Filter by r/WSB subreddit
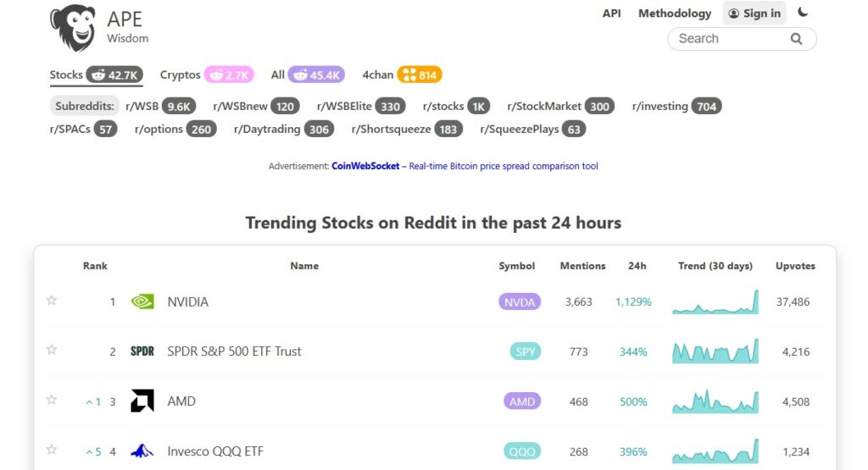 click(x=160, y=106)
